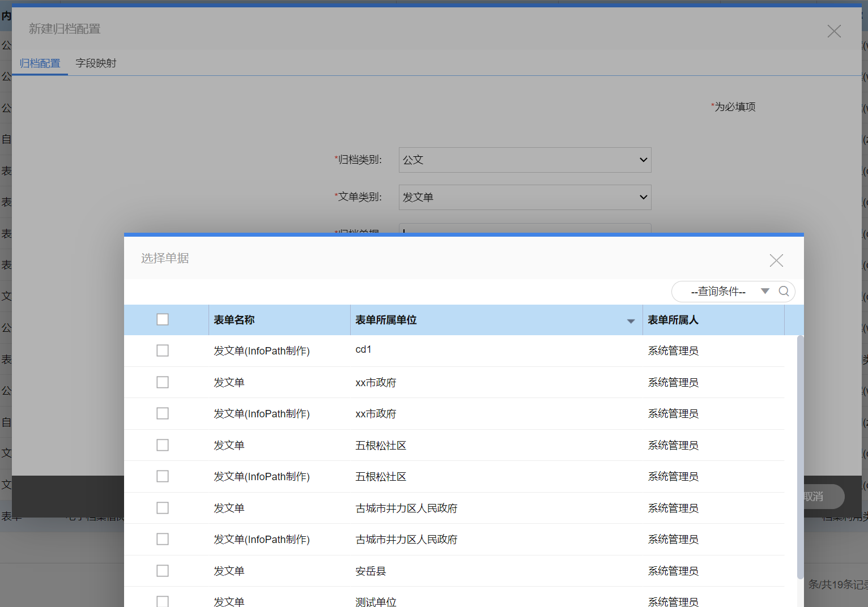Click the 查询条件 input field
Screen dimensions: 868x607
pos(717,291)
